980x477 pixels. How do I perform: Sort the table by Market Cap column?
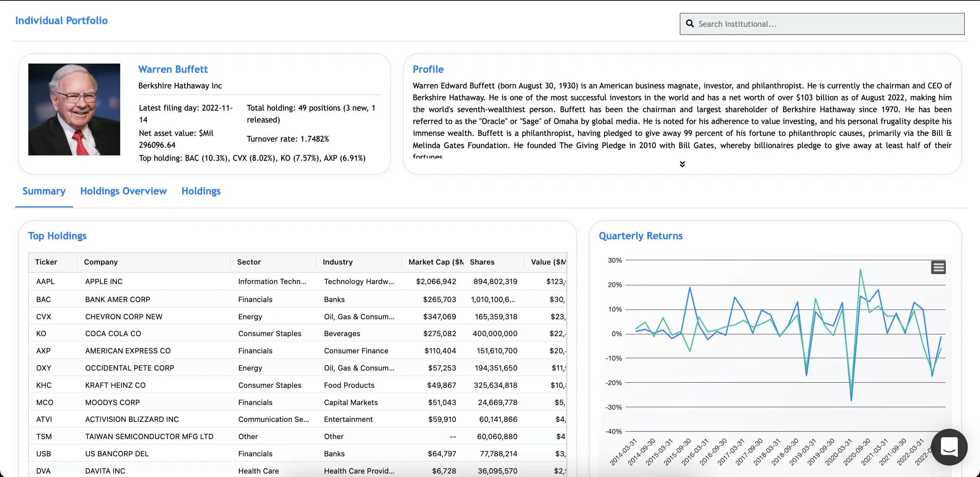(x=434, y=262)
